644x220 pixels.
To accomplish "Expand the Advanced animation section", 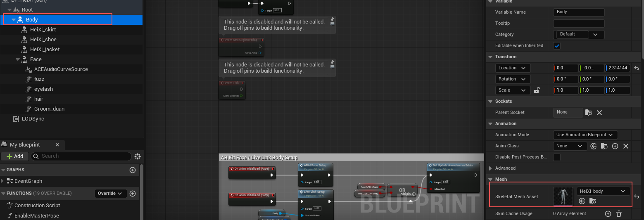I will 490,168.
